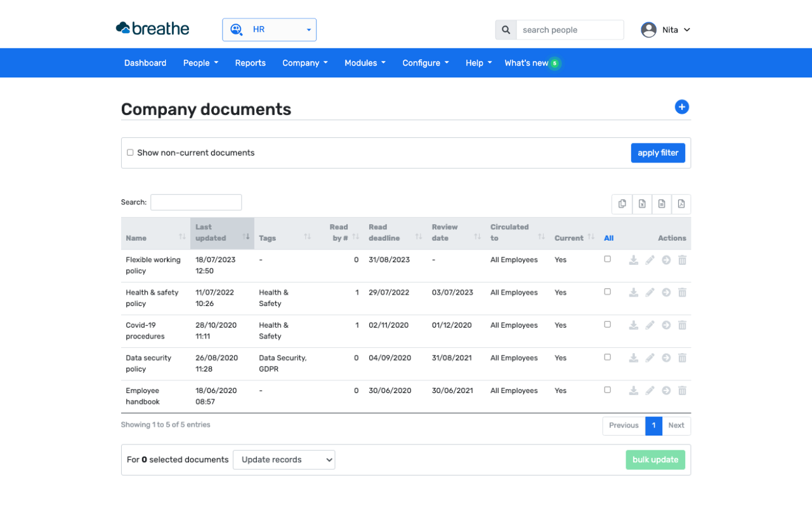
Task: Expand the Company menu
Action: coord(305,63)
